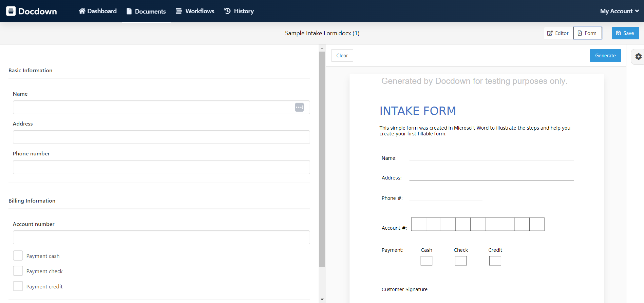Open the Documents menu item
The height and width of the screenshot is (303, 644).
146,11
